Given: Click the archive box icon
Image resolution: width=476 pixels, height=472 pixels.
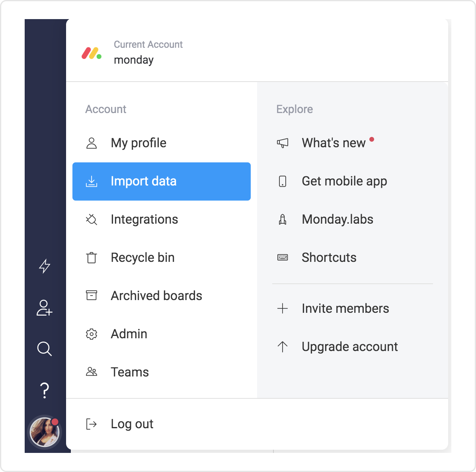Looking at the screenshot, I should click(x=92, y=295).
